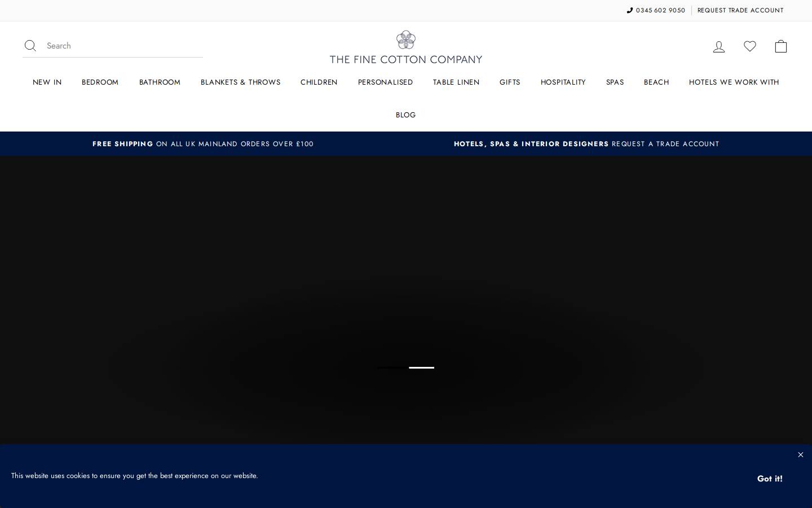
Task: Open the Children menu
Action: (319, 82)
